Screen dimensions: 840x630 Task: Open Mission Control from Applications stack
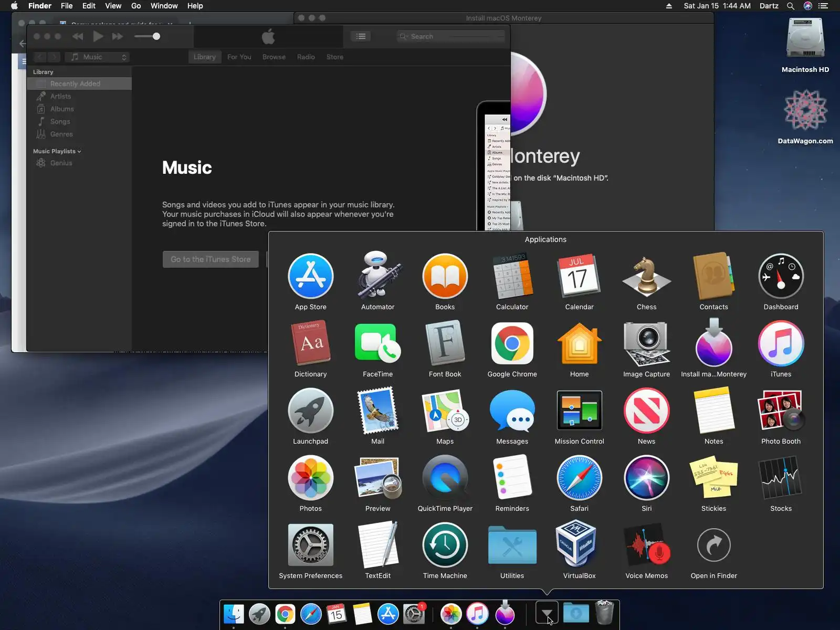(x=579, y=411)
